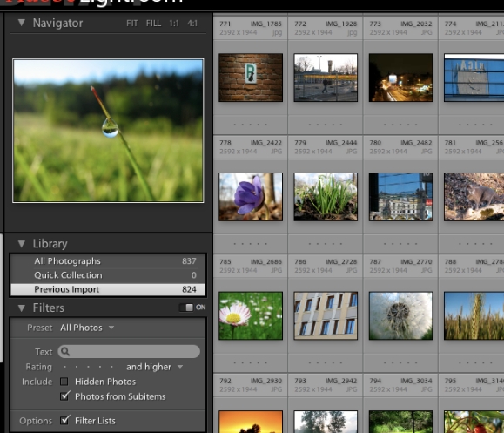Image resolution: width=504 pixels, height=433 pixels.
Task: Collapse the Filters panel triangle
Action: tap(22, 308)
